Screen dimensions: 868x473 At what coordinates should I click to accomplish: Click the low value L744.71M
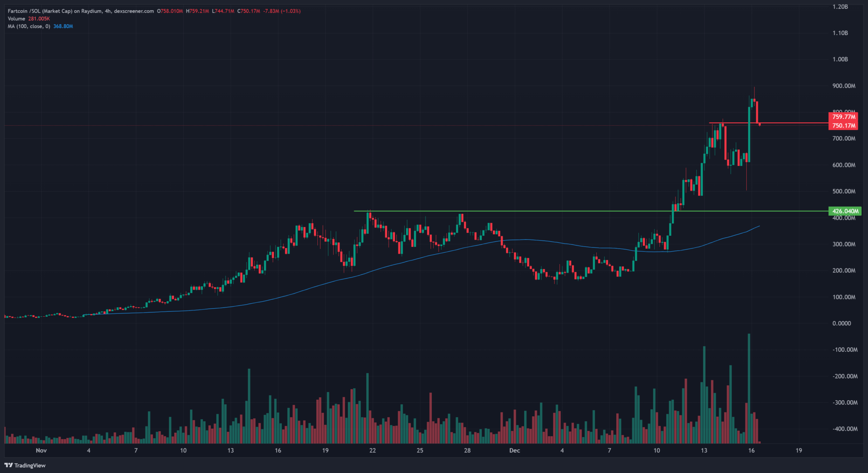(223, 11)
